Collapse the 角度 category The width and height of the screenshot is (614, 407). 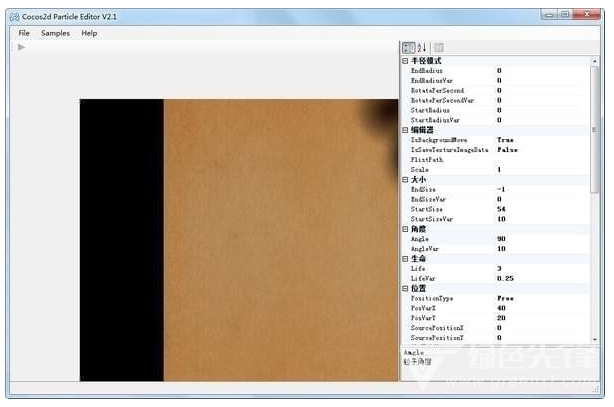click(405, 229)
